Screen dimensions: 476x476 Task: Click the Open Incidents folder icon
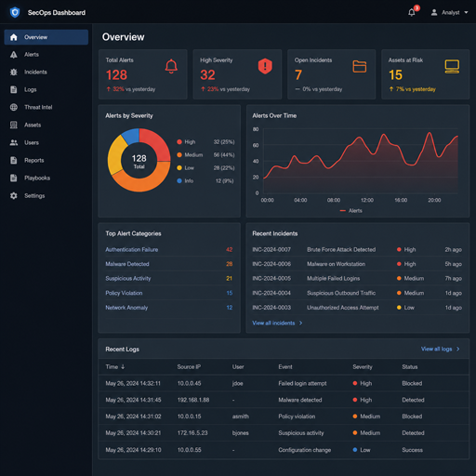coord(360,66)
